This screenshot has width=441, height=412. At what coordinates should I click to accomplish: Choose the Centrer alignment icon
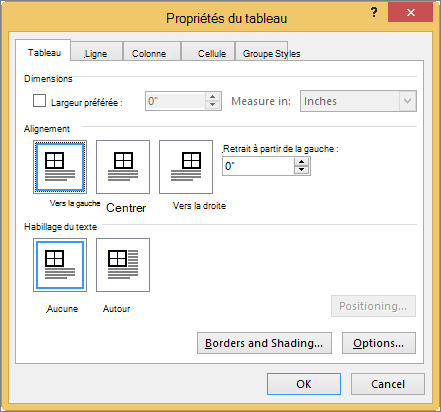pyautogui.click(x=123, y=167)
